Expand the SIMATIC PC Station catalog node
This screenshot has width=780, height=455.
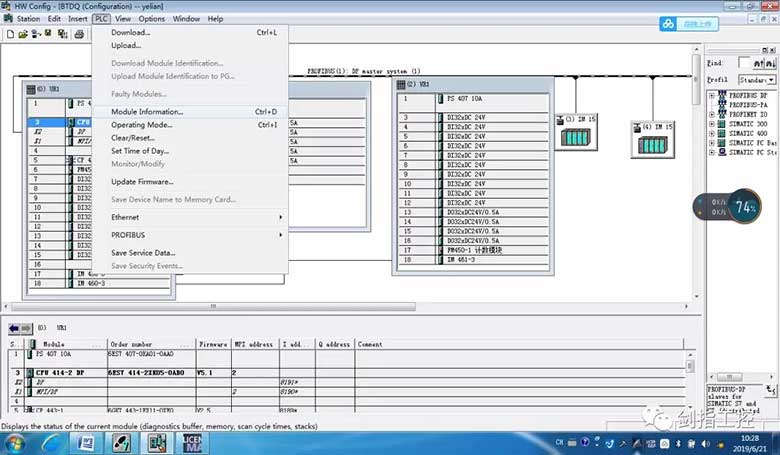click(x=712, y=152)
